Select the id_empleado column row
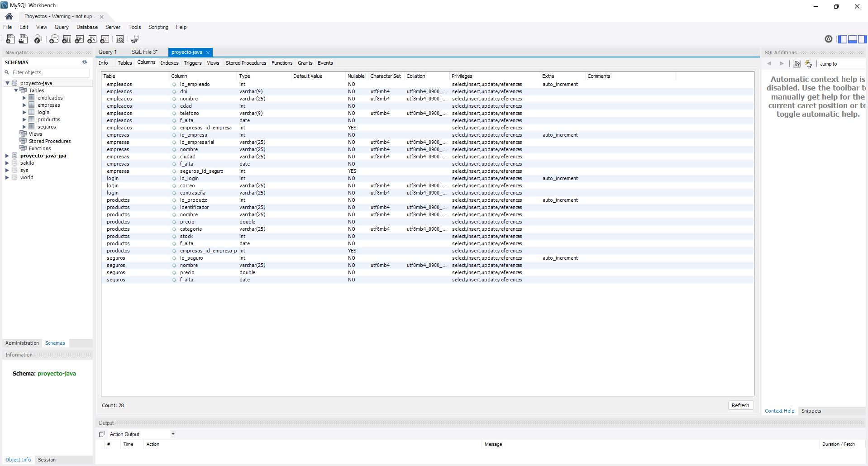868x466 pixels. point(427,84)
